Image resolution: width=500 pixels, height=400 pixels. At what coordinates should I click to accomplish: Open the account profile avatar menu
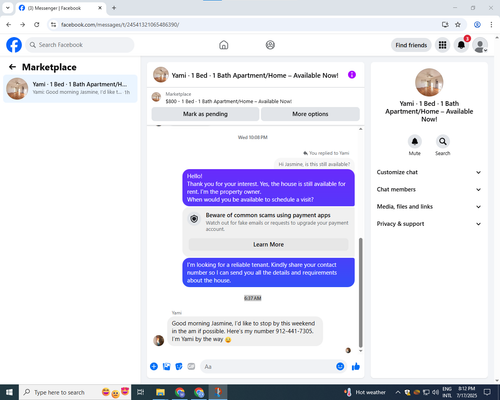coord(480,45)
